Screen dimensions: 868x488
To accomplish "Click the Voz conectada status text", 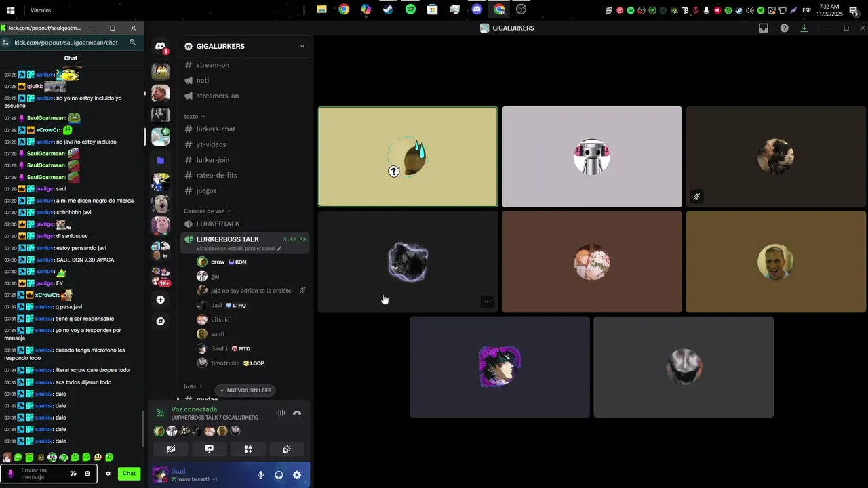I will pos(194,409).
